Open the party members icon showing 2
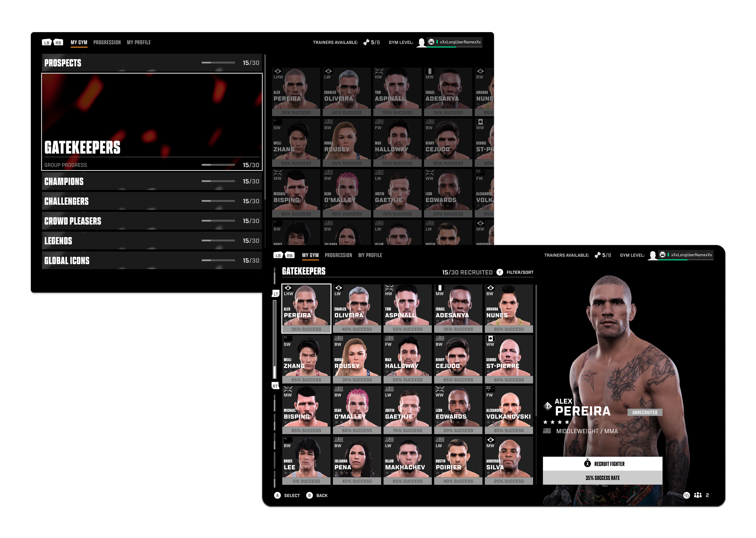This screenshot has height=538, width=756. [x=698, y=495]
